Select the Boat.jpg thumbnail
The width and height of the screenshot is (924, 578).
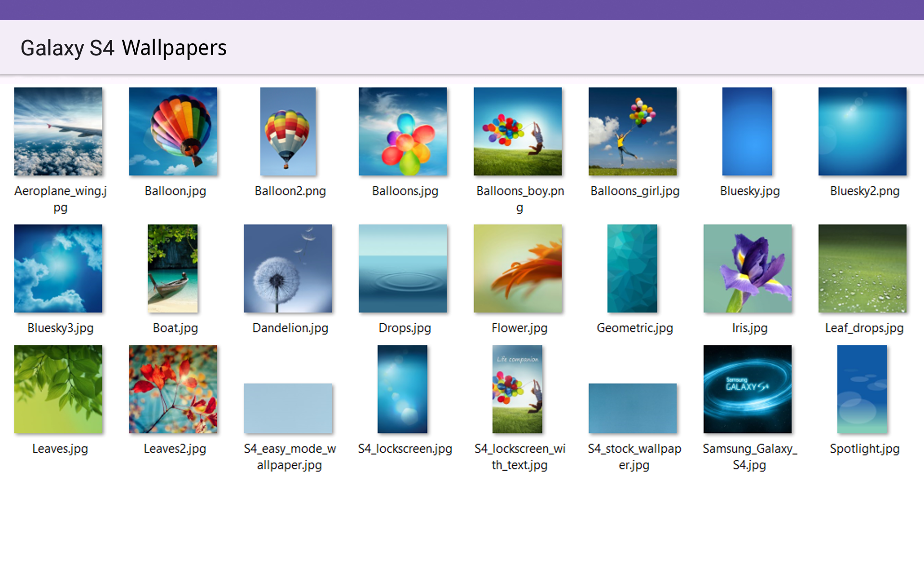(173, 268)
